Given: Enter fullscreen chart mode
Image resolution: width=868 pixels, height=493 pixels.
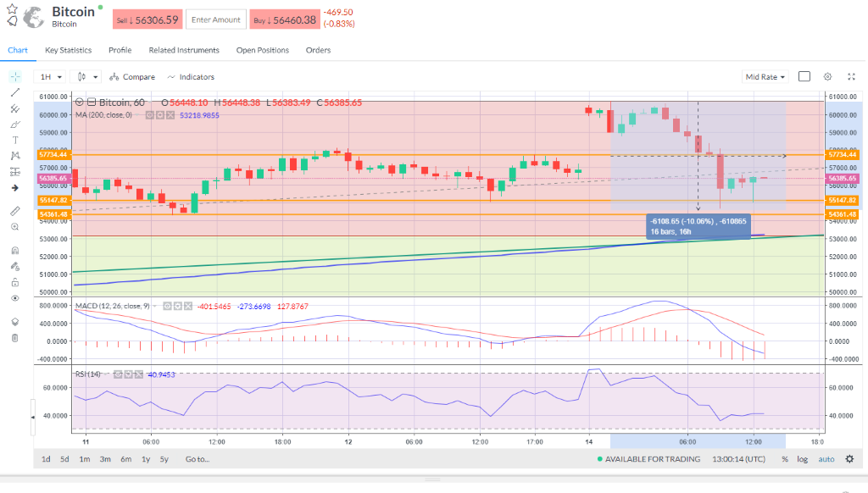Looking at the screenshot, I should click(851, 76).
